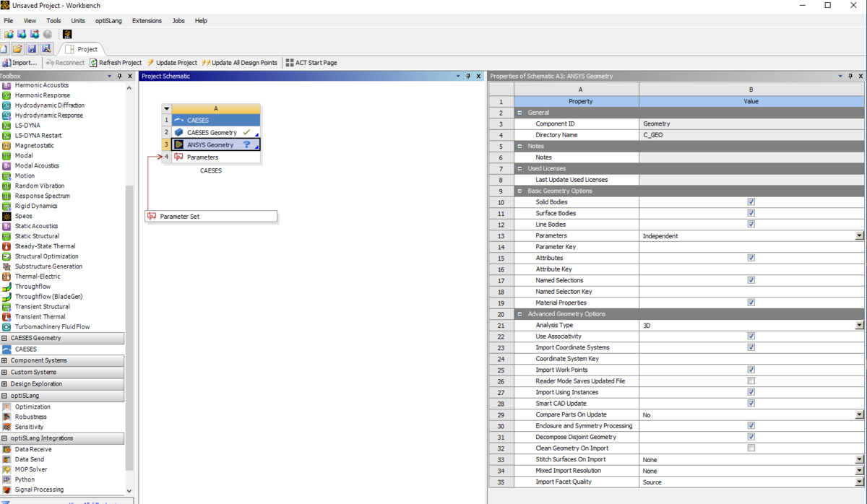Click the Import toolbar icon

tap(6, 63)
